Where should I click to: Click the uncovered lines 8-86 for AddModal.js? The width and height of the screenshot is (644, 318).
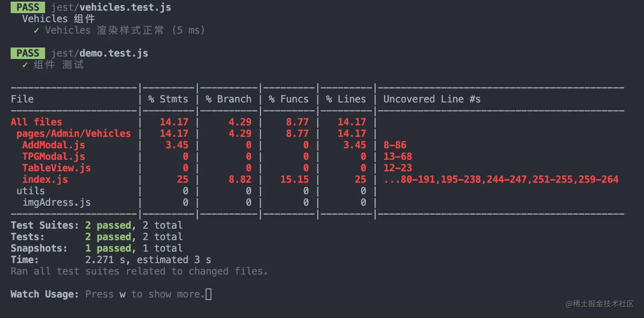click(395, 145)
